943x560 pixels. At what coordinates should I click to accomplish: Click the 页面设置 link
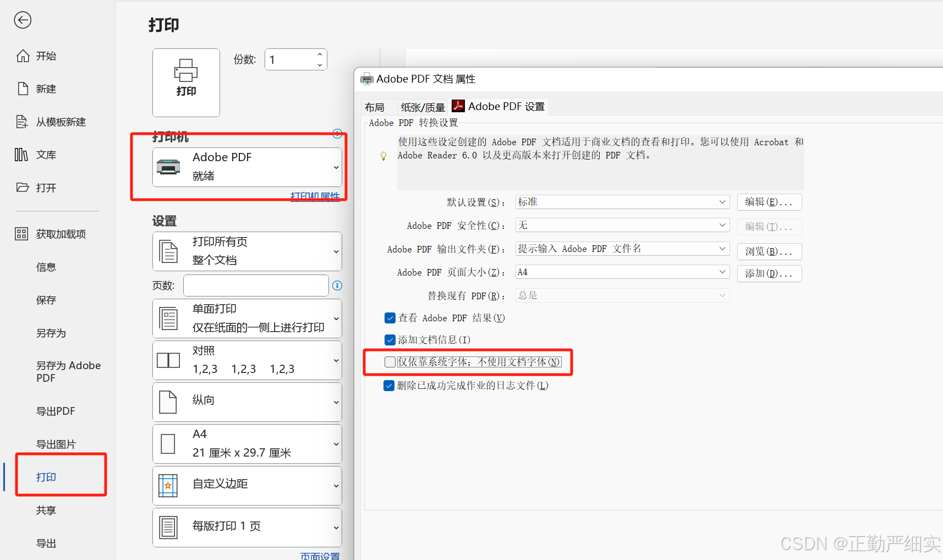pyautogui.click(x=320, y=556)
